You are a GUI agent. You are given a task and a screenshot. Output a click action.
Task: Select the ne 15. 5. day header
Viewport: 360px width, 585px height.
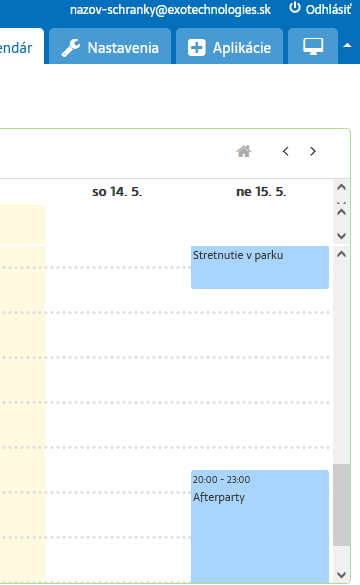pyautogui.click(x=261, y=192)
